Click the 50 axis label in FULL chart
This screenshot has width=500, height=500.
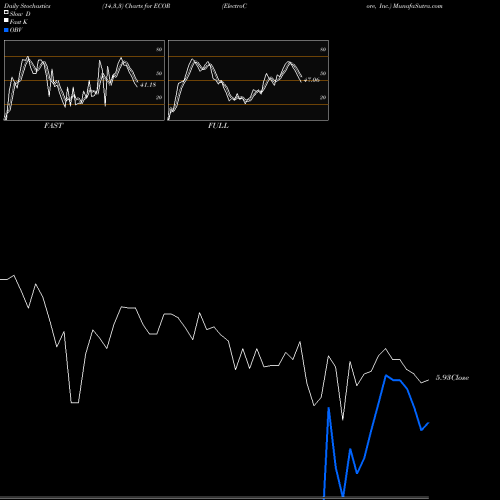323,73
